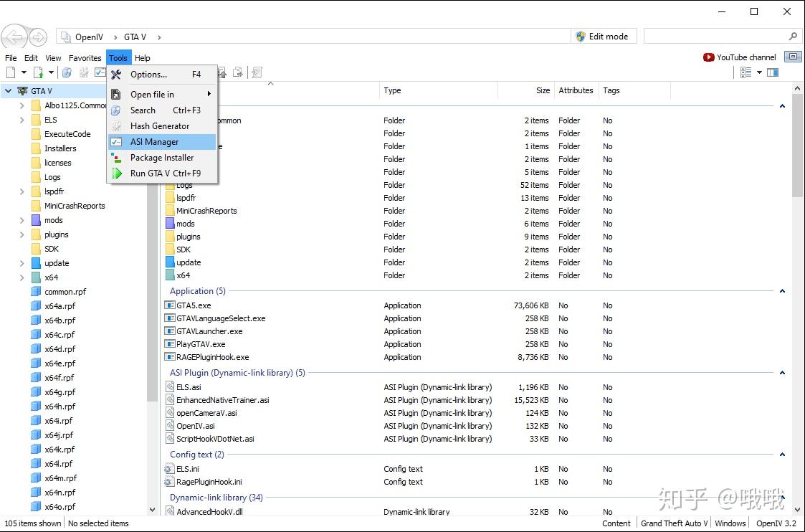Click the common.rpf archive icon in tree
Image resolution: width=805 pixels, height=532 pixels.
click(36, 292)
